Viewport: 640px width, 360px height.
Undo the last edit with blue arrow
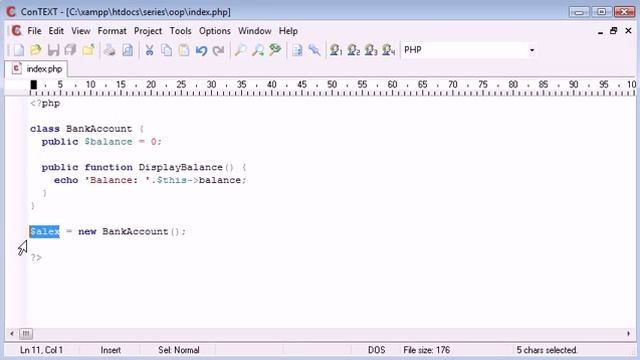click(201, 50)
